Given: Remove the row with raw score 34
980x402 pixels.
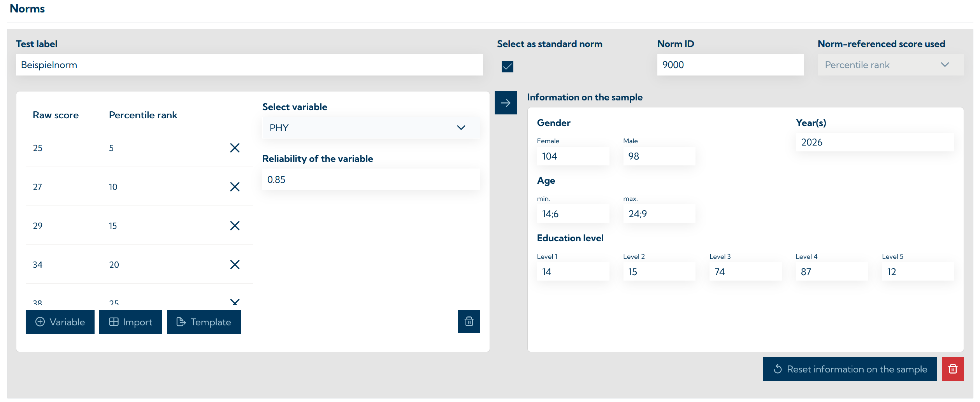Looking at the screenshot, I should 235,265.
